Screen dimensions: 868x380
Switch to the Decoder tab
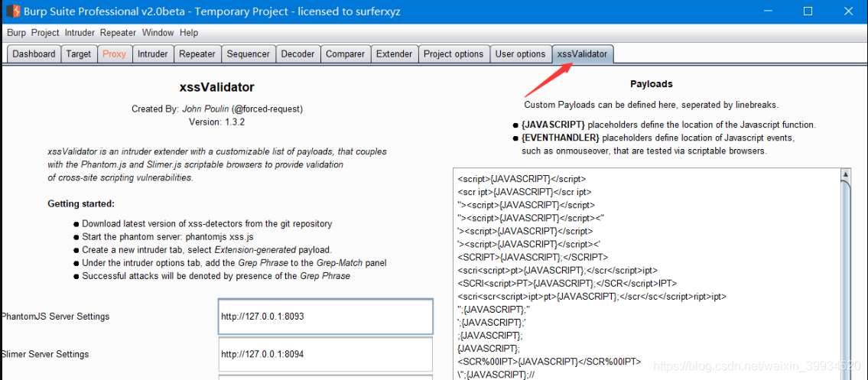297,54
